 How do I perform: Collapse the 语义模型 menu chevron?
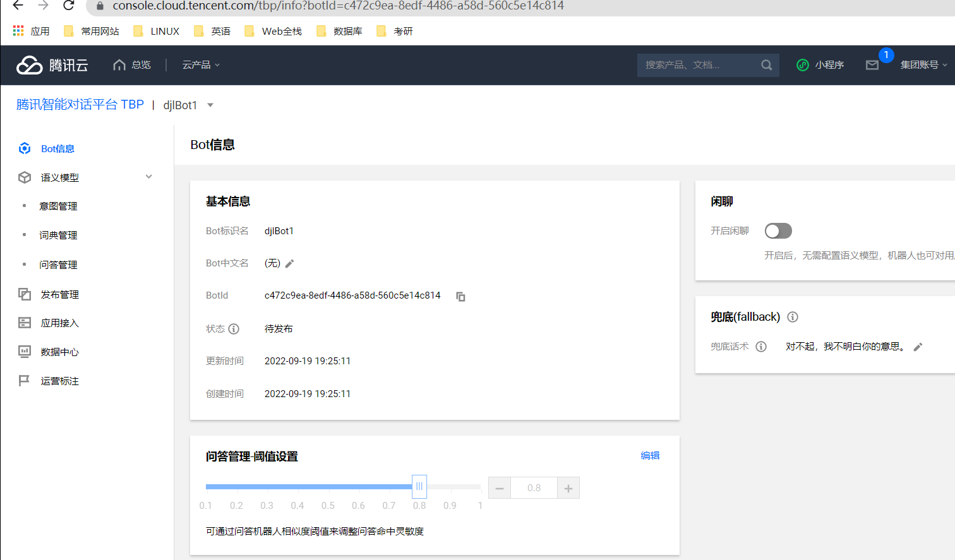tap(149, 177)
